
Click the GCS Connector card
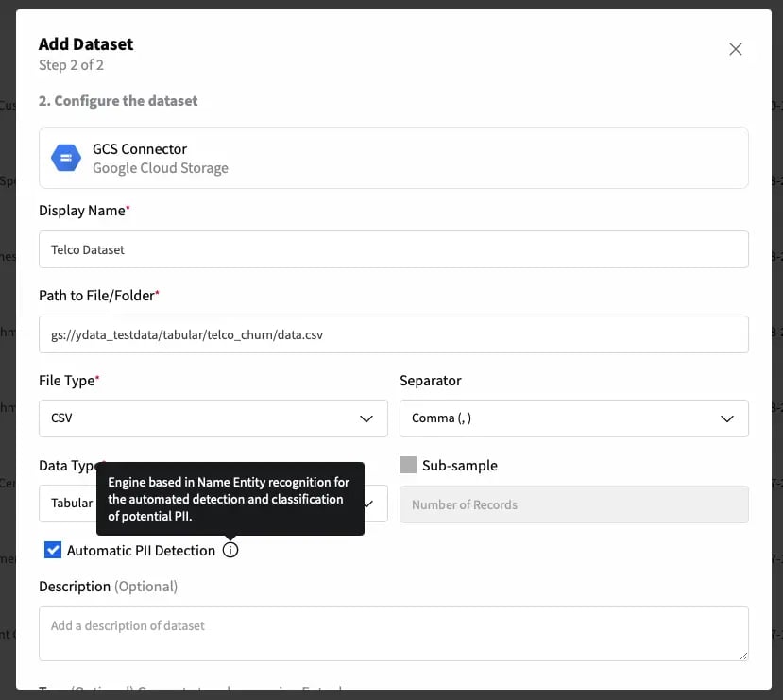click(394, 158)
